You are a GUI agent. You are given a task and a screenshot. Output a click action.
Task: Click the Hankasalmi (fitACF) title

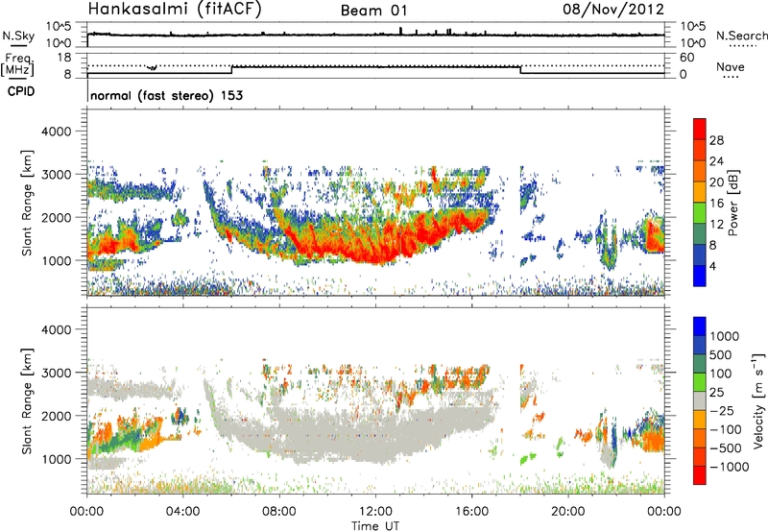(x=175, y=10)
